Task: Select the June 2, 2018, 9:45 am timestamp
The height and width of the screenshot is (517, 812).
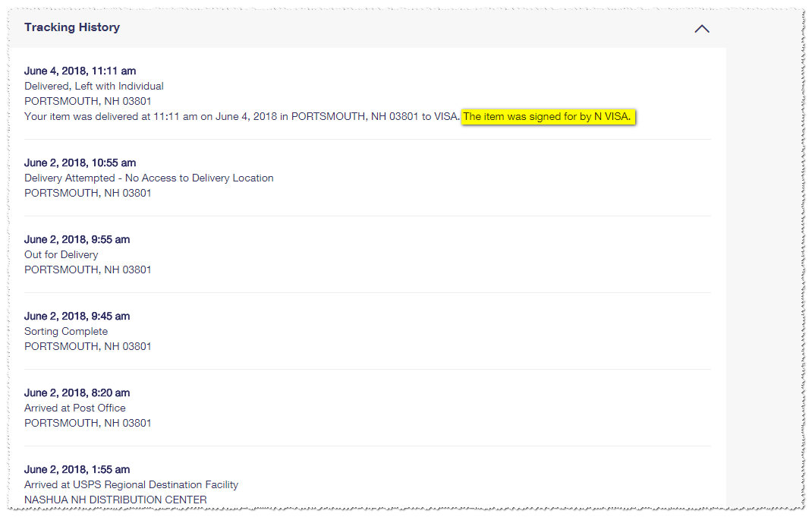Action: (77, 316)
